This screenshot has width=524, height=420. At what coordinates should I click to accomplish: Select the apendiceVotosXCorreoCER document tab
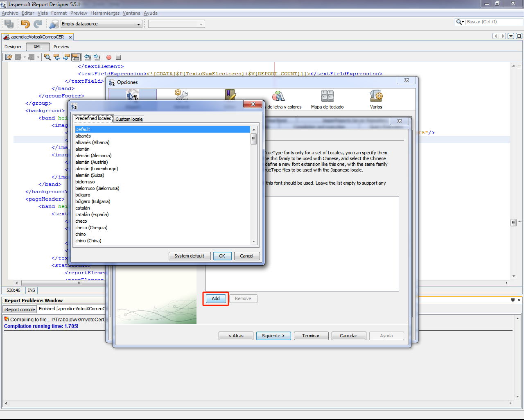click(37, 37)
